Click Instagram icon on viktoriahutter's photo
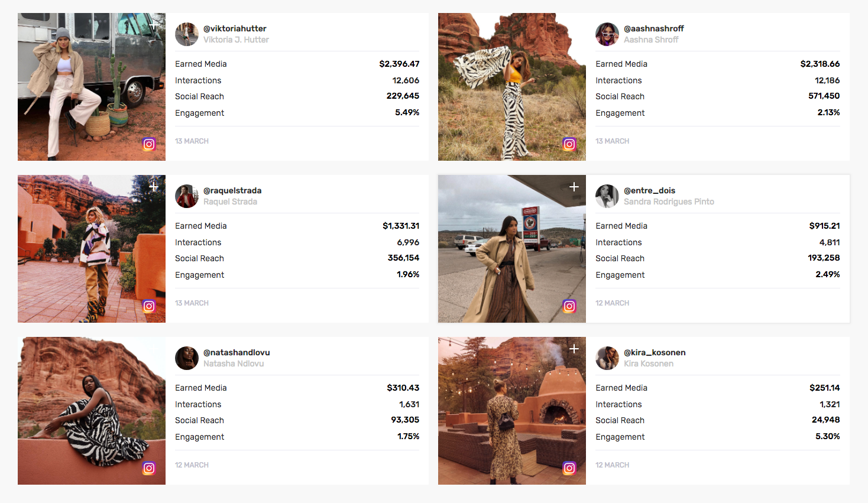 149,144
